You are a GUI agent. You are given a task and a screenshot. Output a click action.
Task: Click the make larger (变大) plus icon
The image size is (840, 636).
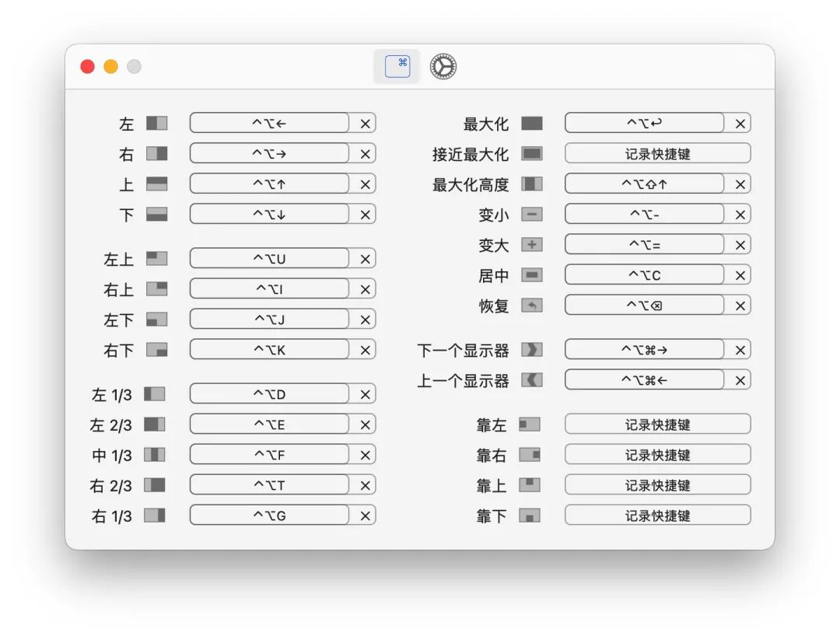532,245
